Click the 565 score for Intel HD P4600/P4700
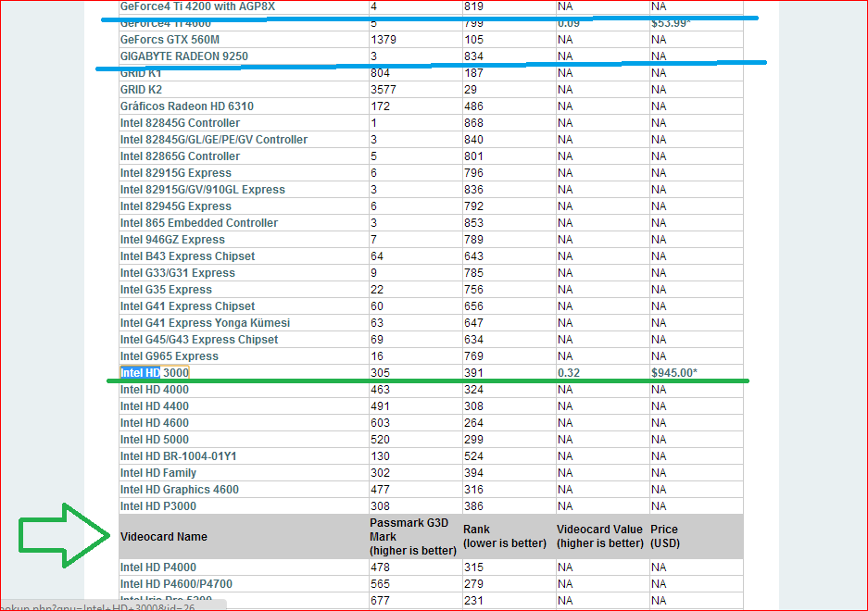868x611 pixels. tap(381, 583)
